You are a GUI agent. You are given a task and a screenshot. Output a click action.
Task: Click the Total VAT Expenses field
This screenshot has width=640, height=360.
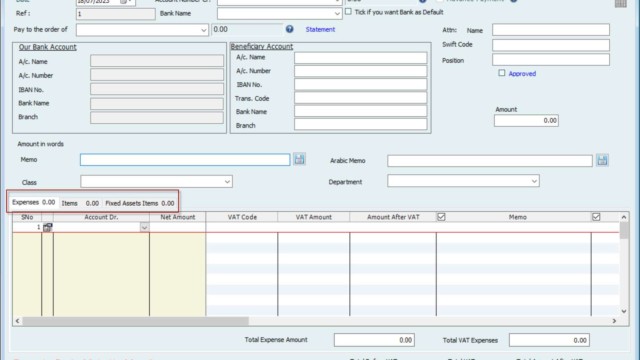coord(549,340)
